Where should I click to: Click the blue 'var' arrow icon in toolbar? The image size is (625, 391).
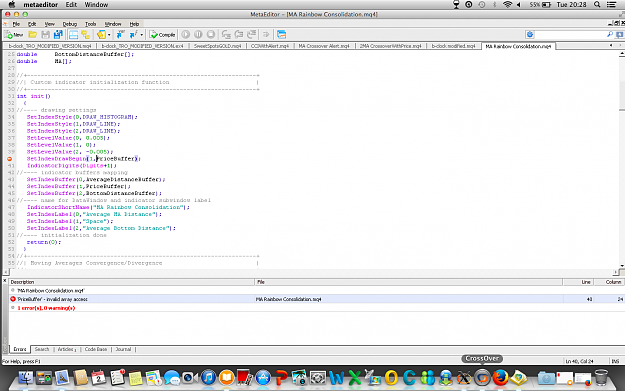pyautogui.click(x=120, y=35)
